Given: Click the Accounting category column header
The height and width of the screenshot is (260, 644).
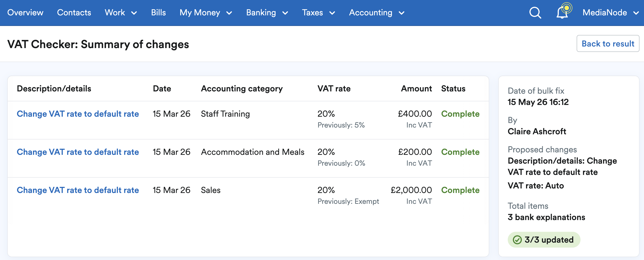Looking at the screenshot, I should click(x=242, y=89).
